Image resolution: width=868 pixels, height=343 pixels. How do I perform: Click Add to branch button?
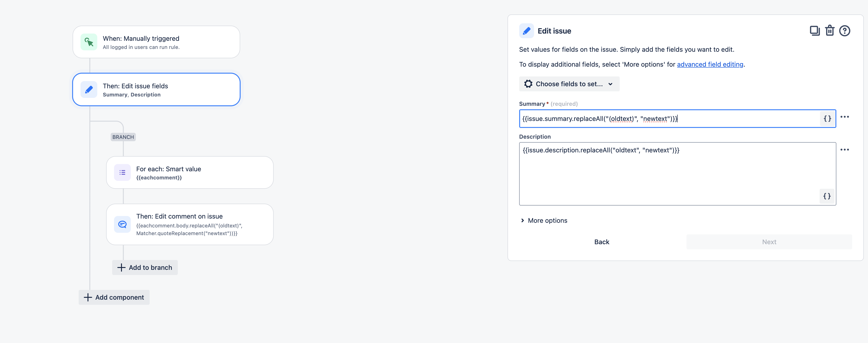pyautogui.click(x=145, y=268)
